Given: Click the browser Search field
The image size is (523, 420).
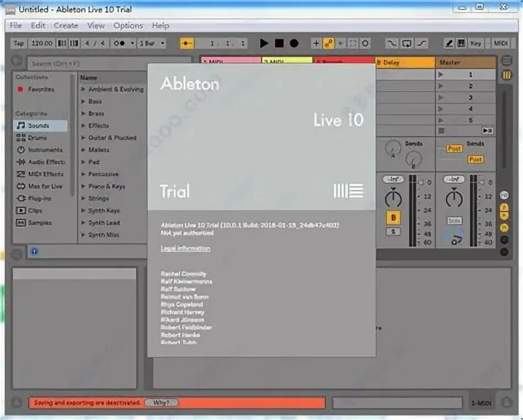Looking at the screenshot, I should [109, 63].
